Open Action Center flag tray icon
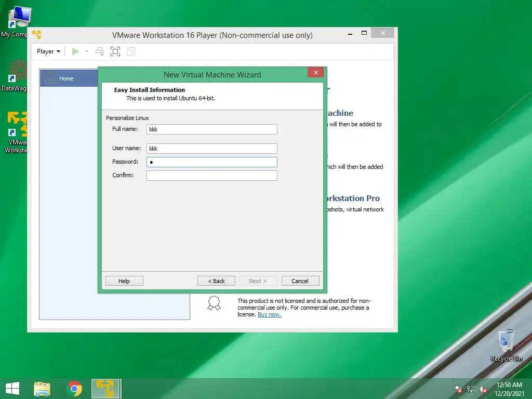 (458, 389)
